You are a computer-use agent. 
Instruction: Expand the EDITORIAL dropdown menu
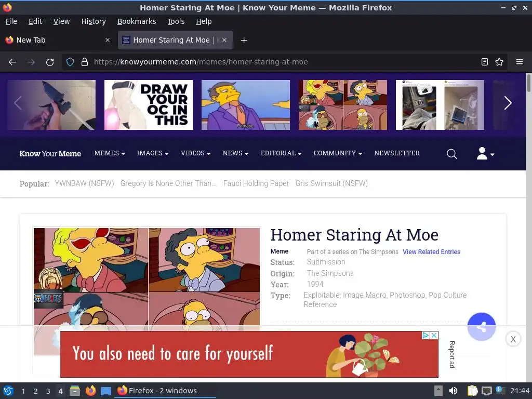click(281, 153)
